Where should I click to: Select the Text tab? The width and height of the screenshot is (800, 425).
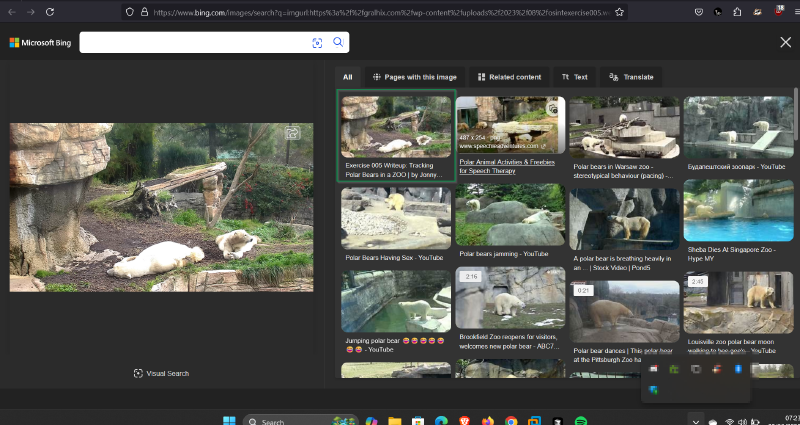click(575, 77)
